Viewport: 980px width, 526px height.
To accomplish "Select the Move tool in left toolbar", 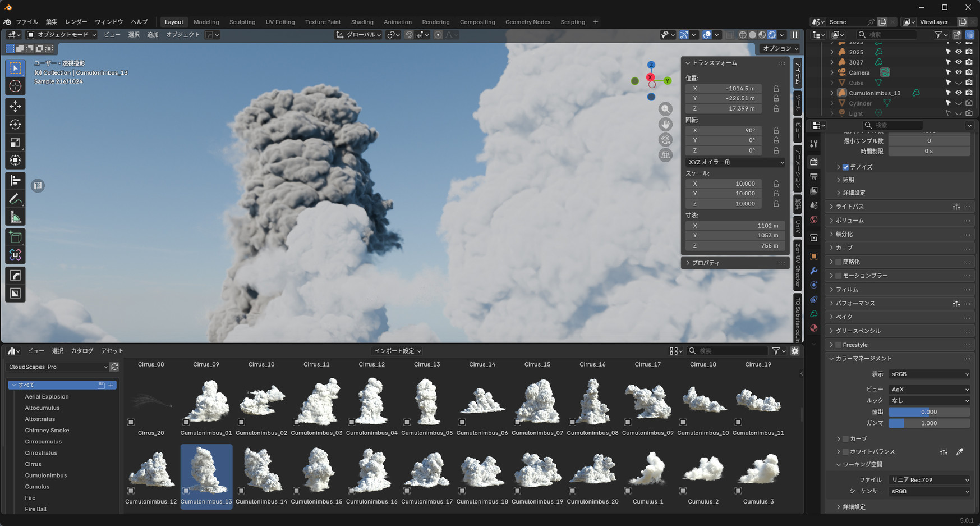I will tap(15, 106).
